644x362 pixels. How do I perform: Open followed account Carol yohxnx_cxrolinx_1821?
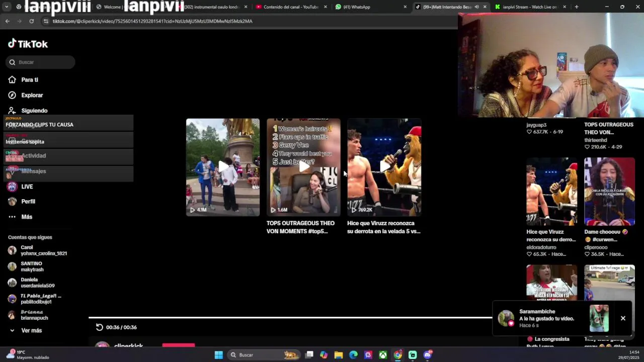38,250
